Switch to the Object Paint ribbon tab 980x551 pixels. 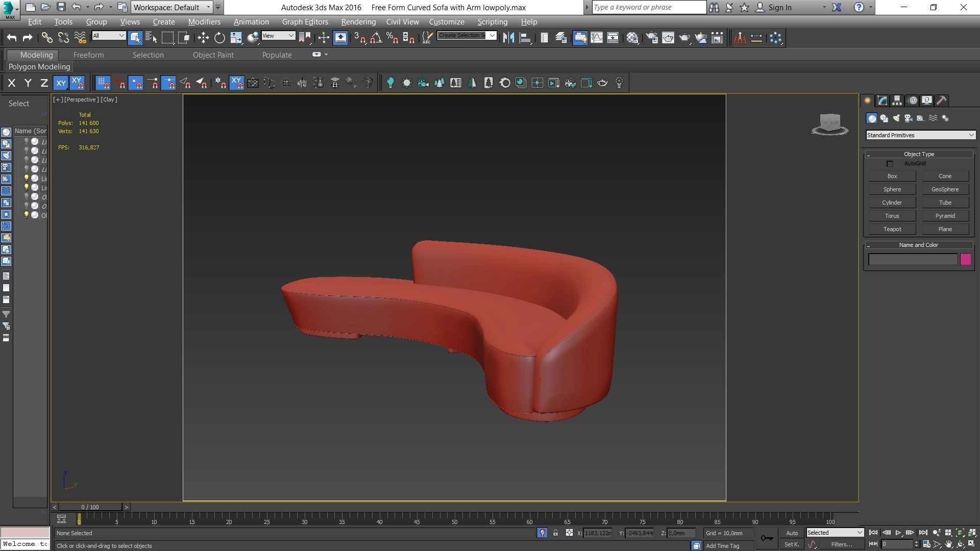(x=213, y=55)
